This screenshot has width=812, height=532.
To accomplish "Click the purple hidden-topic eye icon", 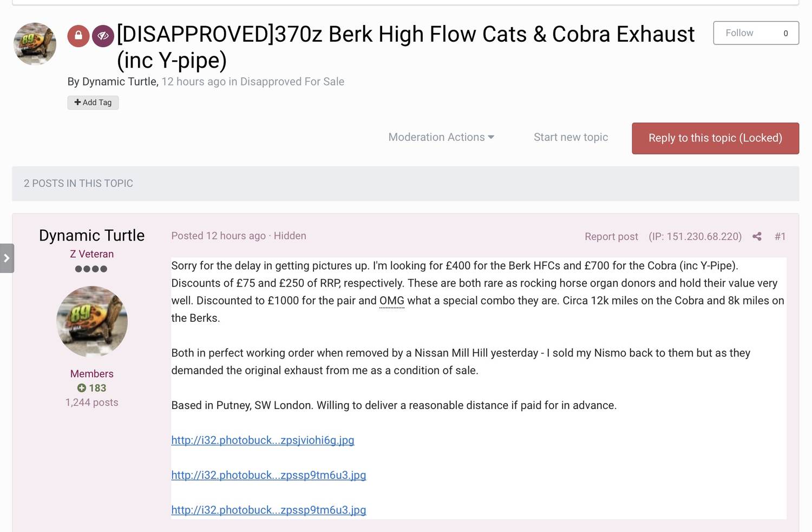I will click(x=103, y=36).
